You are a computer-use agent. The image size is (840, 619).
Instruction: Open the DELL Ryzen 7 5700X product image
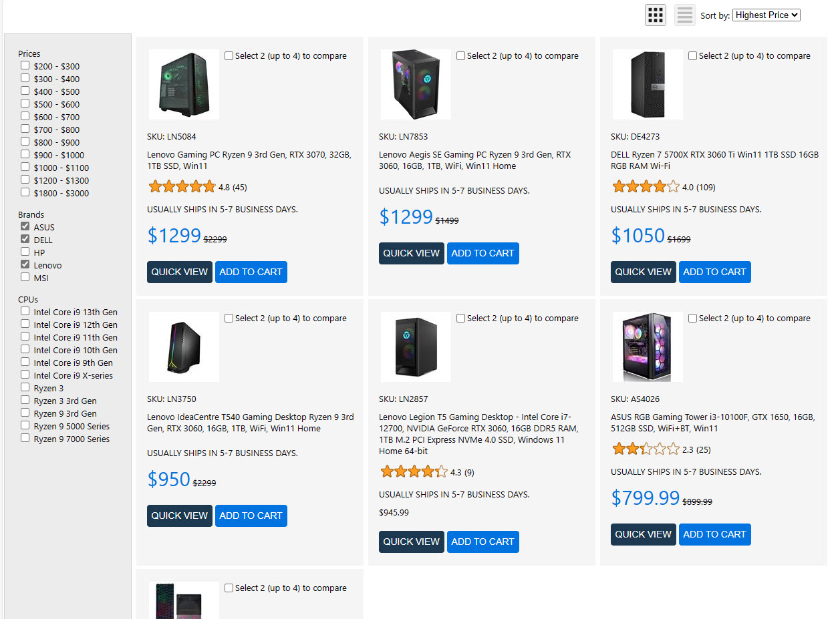point(648,85)
